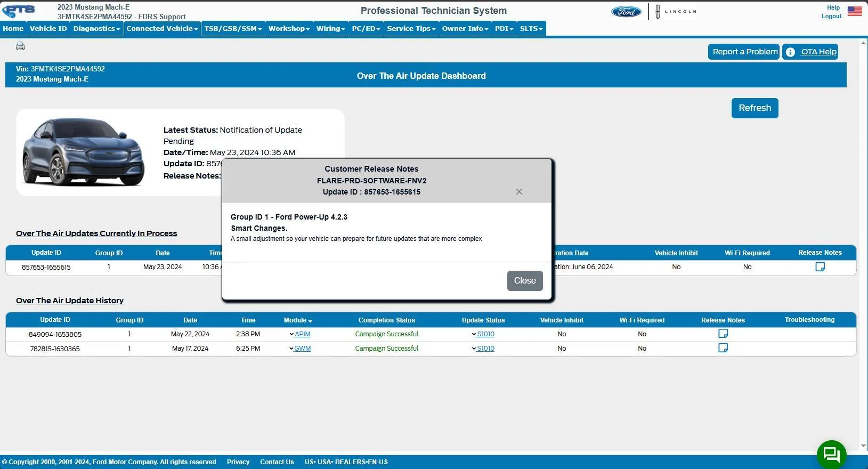This screenshot has width=868, height=469.
Task: Click the Report a Problem button
Action: pyautogui.click(x=744, y=52)
